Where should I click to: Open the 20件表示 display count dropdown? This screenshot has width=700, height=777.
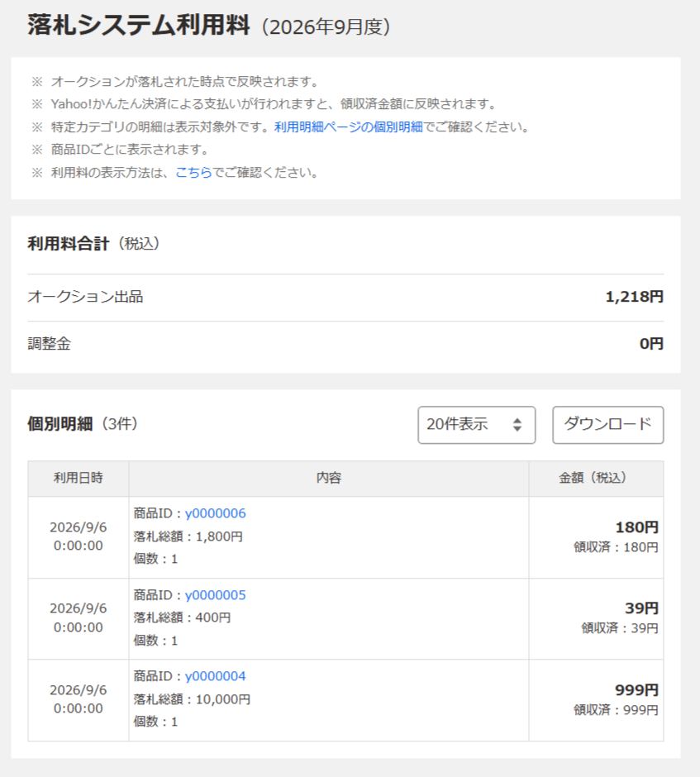[476, 425]
